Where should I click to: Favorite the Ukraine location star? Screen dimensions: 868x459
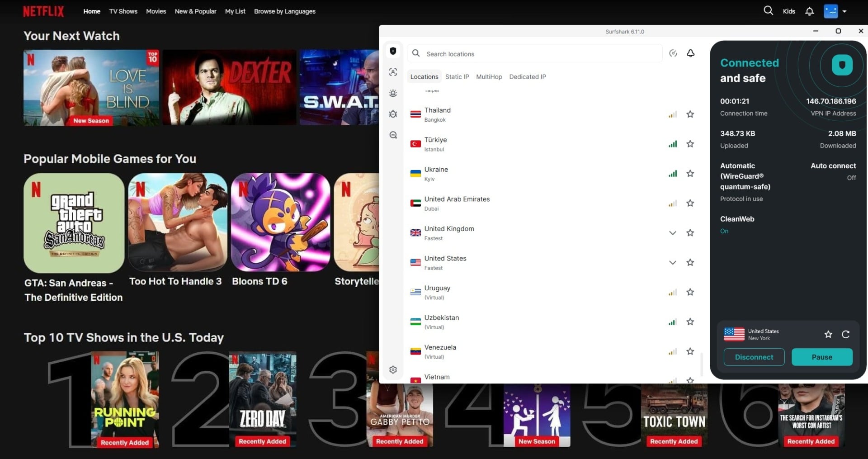[690, 174]
